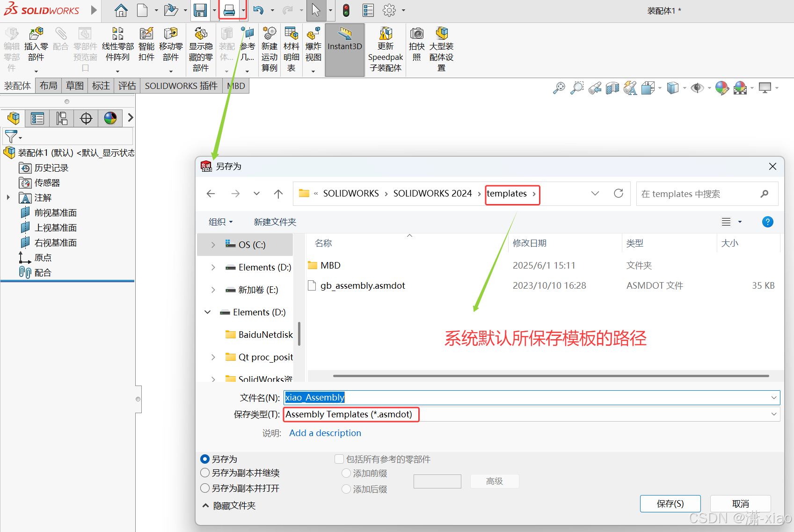This screenshot has width=794, height=532.
Task: Undo the last action with the Undo icon
Action: [x=258, y=10]
